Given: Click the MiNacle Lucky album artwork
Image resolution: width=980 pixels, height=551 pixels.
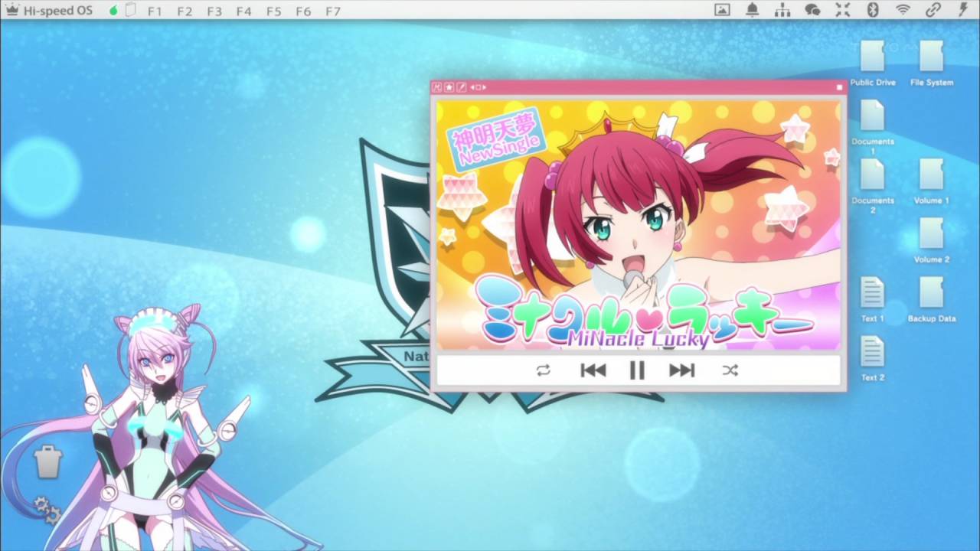Looking at the screenshot, I should (639, 225).
